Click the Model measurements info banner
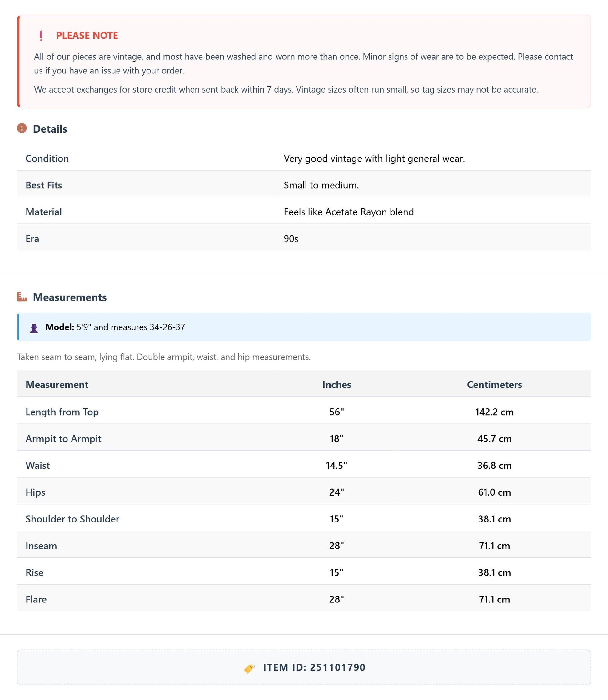This screenshot has width=608, height=700. point(304,327)
